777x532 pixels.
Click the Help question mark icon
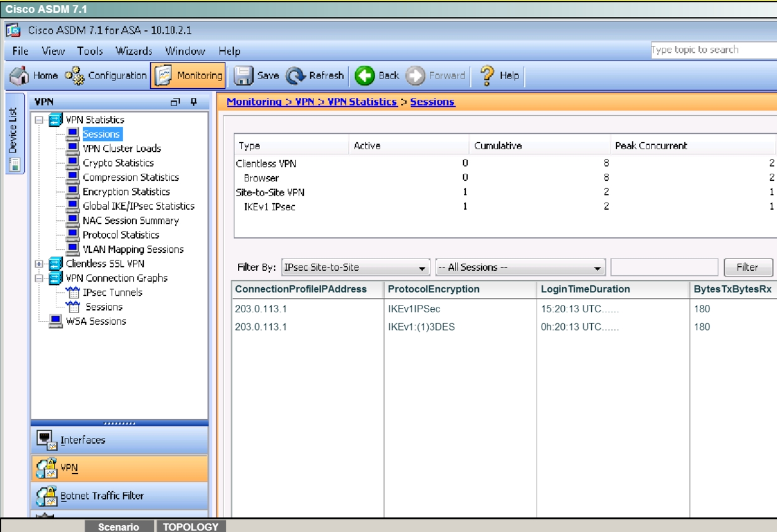click(x=488, y=75)
